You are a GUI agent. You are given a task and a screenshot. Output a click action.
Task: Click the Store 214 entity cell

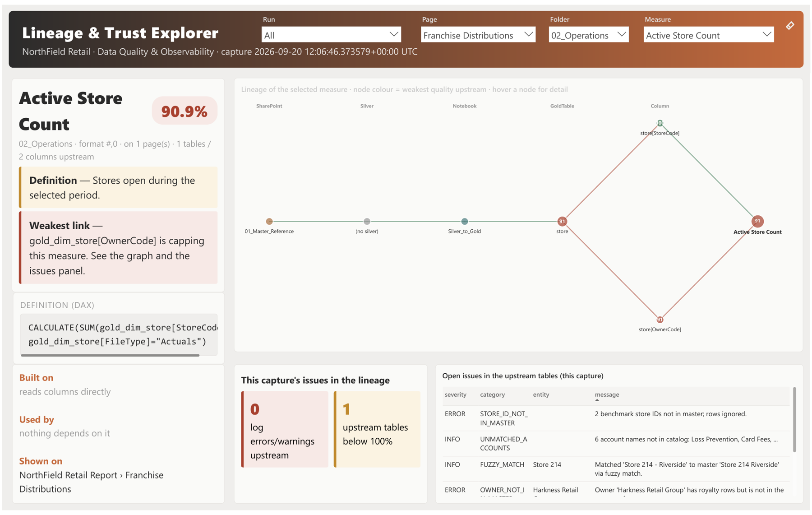pos(547,464)
